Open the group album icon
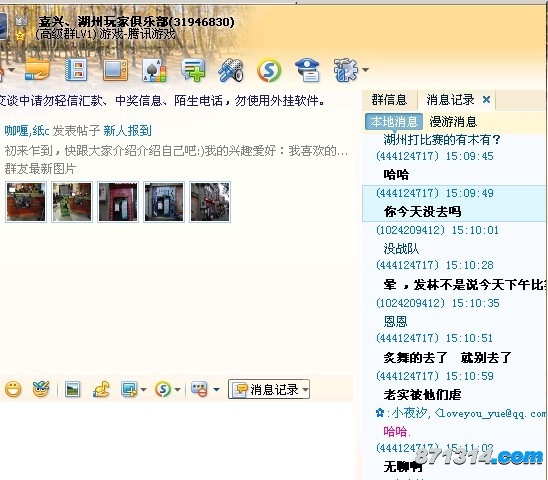Screen dimensions: 548x480 77,70
